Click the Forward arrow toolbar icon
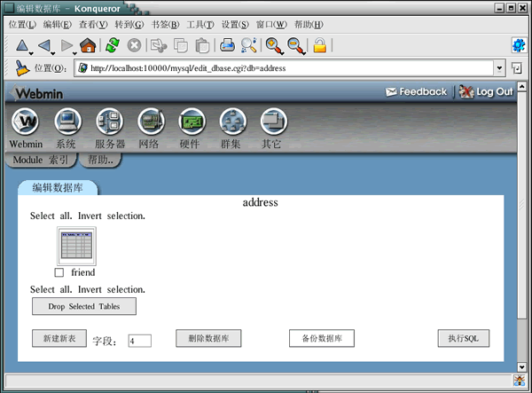The height and width of the screenshot is (393, 532). pyautogui.click(x=66, y=45)
